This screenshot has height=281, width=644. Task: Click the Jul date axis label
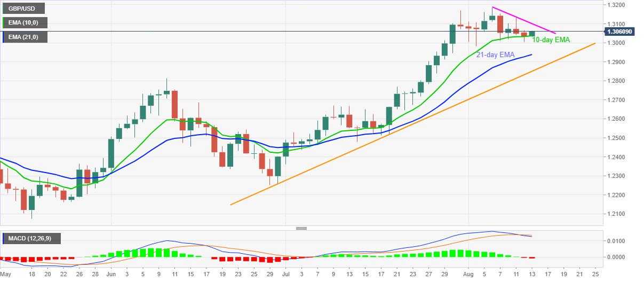[285, 273]
